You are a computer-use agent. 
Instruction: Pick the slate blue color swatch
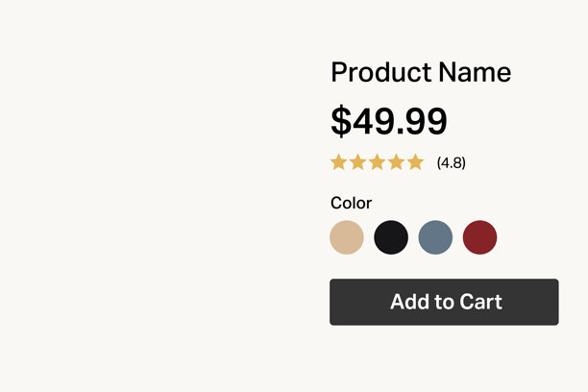click(x=435, y=237)
